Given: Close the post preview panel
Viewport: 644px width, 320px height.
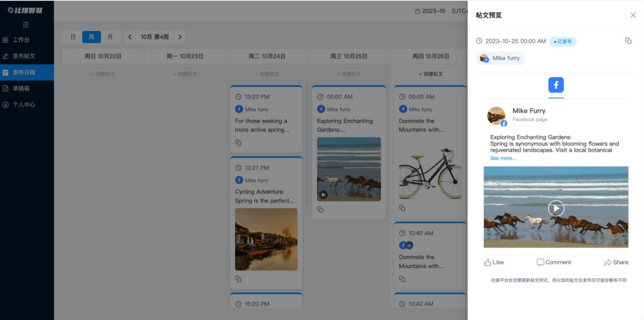Looking at the screenshot, I should point(633,15).
